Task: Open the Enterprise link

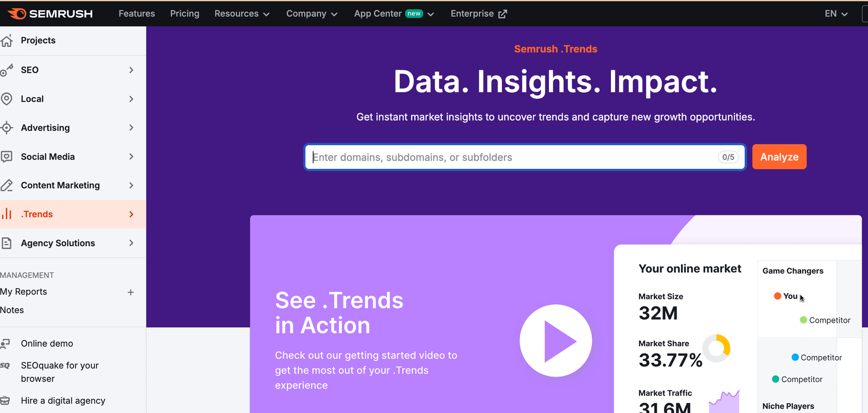Action: pos(478,14)
